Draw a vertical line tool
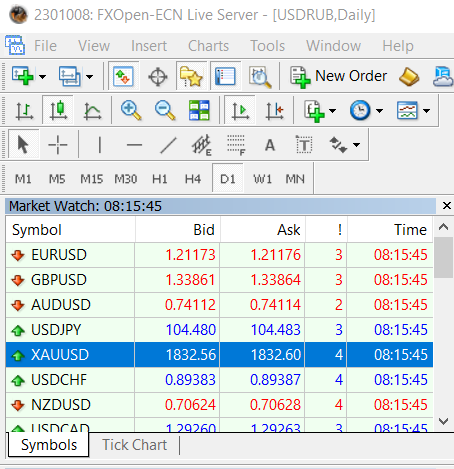Viewport: 454px width, 469px height. tap(99, 145)
